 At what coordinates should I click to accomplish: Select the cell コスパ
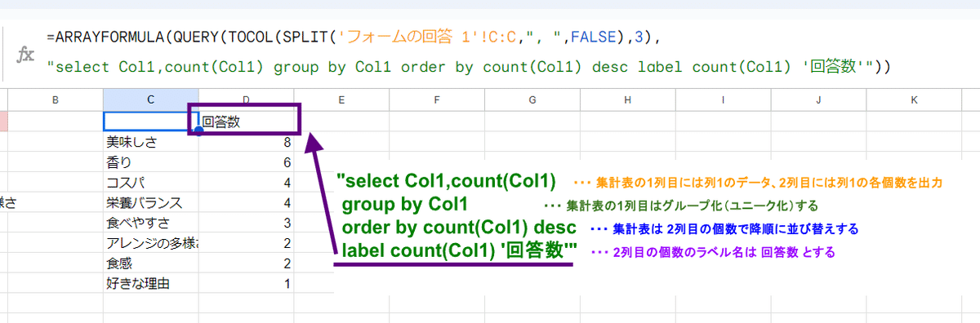151,183
